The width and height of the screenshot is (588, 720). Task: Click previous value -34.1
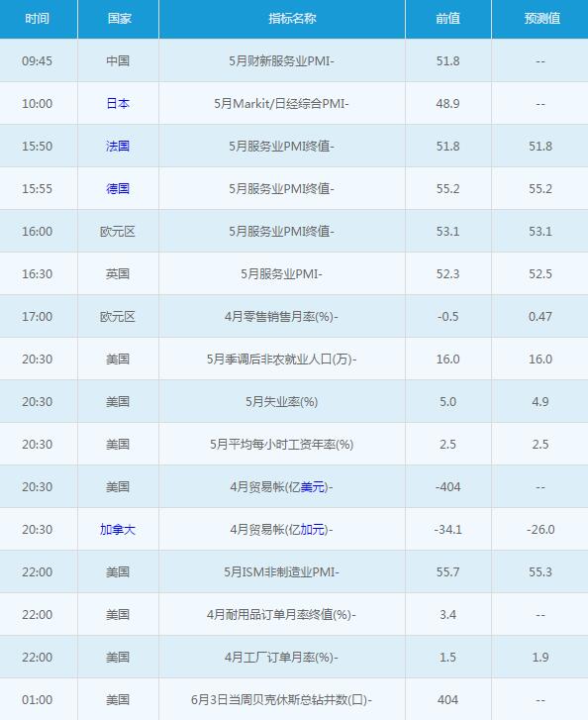448,530
